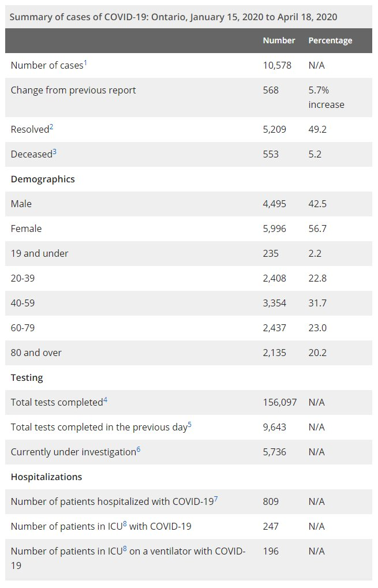This screenshot has height=588, width=378.
Task: Click footnote 1 link beside Number of cases
Action: tap(85, 63)
